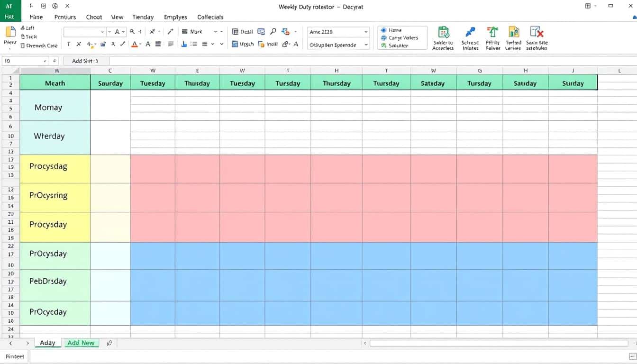Image resolution: width=637 pixels, height=364 pixels.
Task: Click the Hama blue circle icon
Action: (x=383, y=30)
